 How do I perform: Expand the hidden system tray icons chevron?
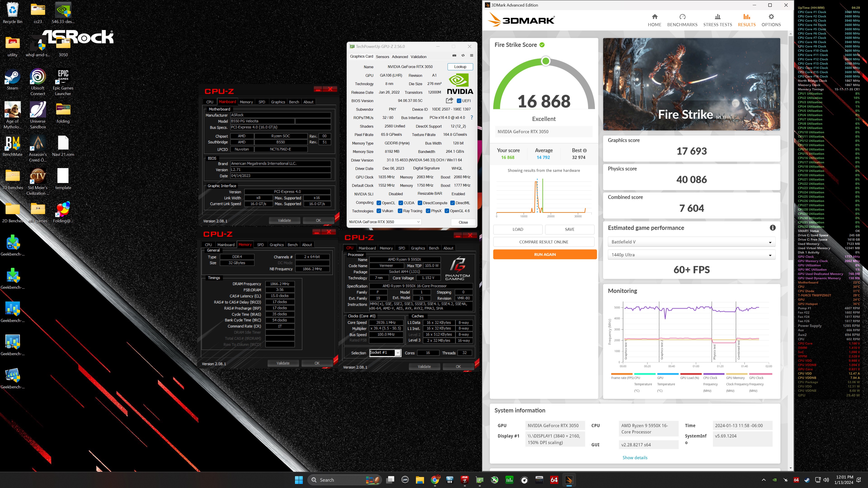point(764,480)
